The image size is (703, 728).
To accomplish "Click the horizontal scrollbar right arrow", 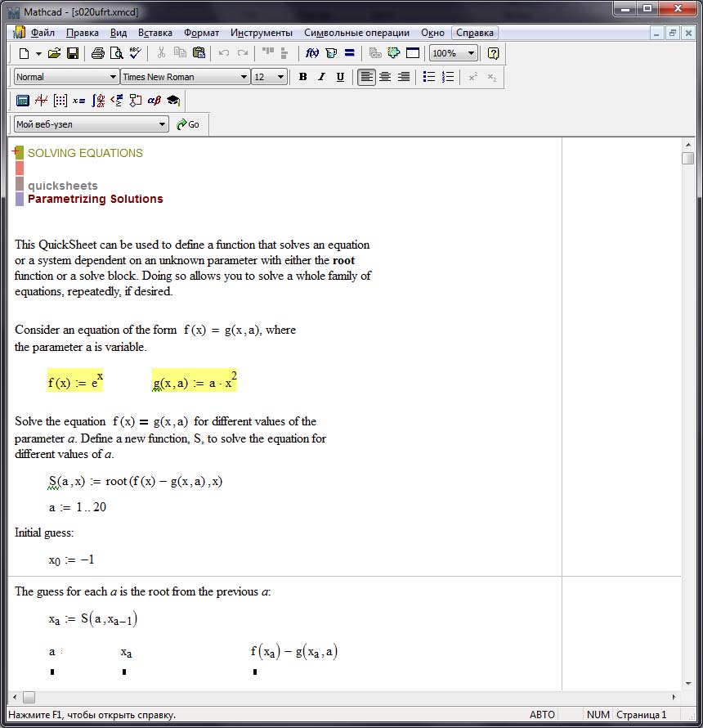I will point(674,697).
